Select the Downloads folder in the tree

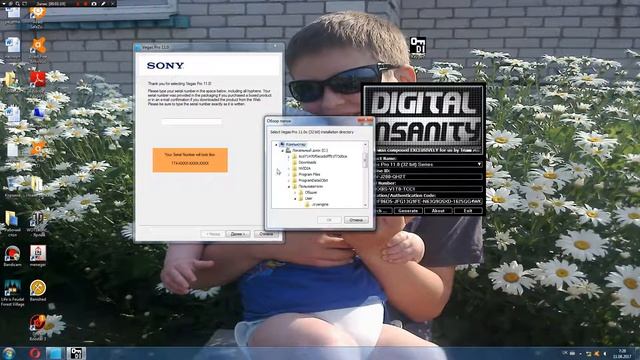point(307,162)
